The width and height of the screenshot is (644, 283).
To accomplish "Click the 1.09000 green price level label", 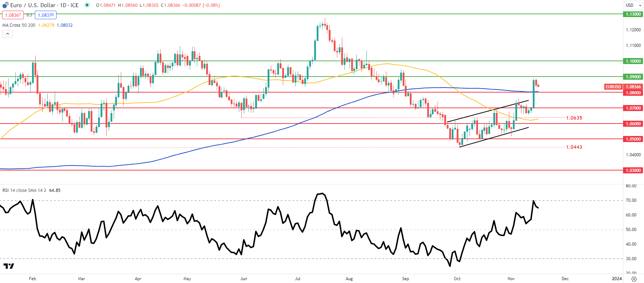I will click(x=633, y=77).
